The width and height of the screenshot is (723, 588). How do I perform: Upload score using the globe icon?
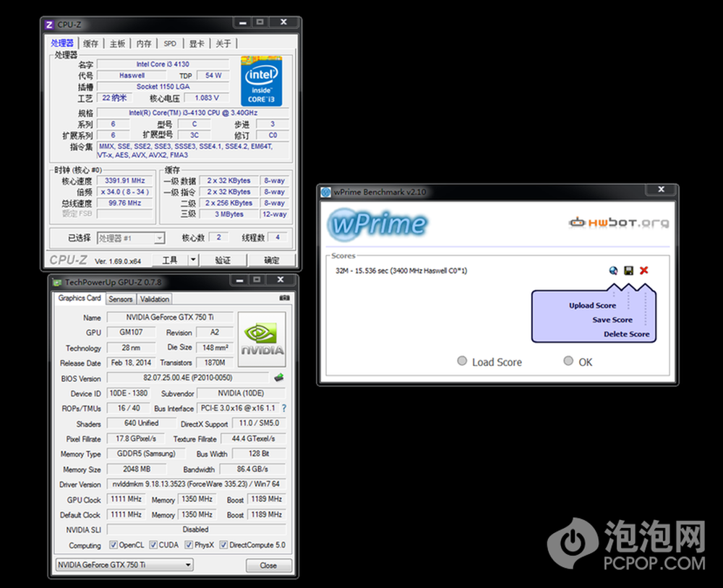[613, 270]
